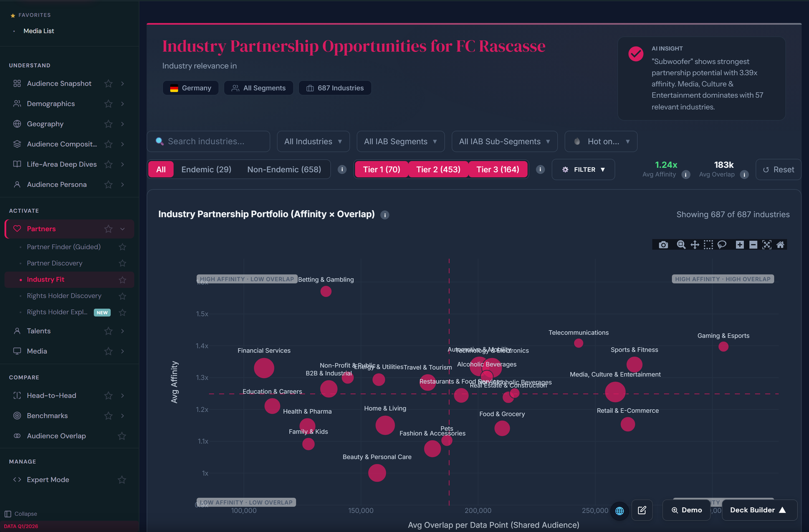
Task: Select the Non-Endemic (658) tab
Action: coord(284,169)
